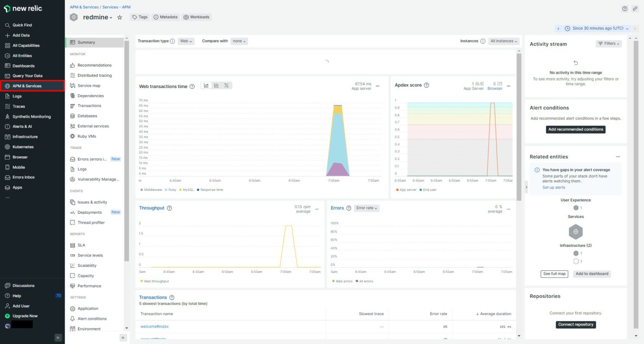Open the All instances dropdown
Viewport: 644px width, 344px height.
(503, 41)
